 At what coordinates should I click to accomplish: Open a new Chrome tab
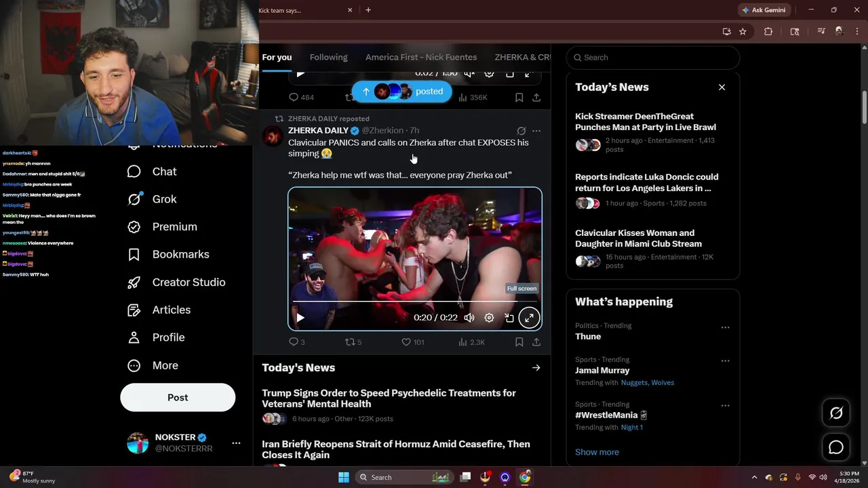[368, 10]
